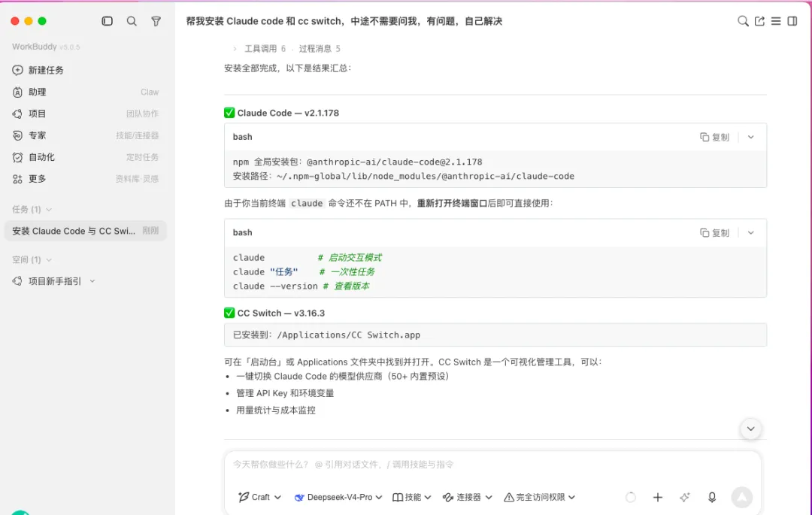Toggle the sidebar panel icon

pos(108,21)
